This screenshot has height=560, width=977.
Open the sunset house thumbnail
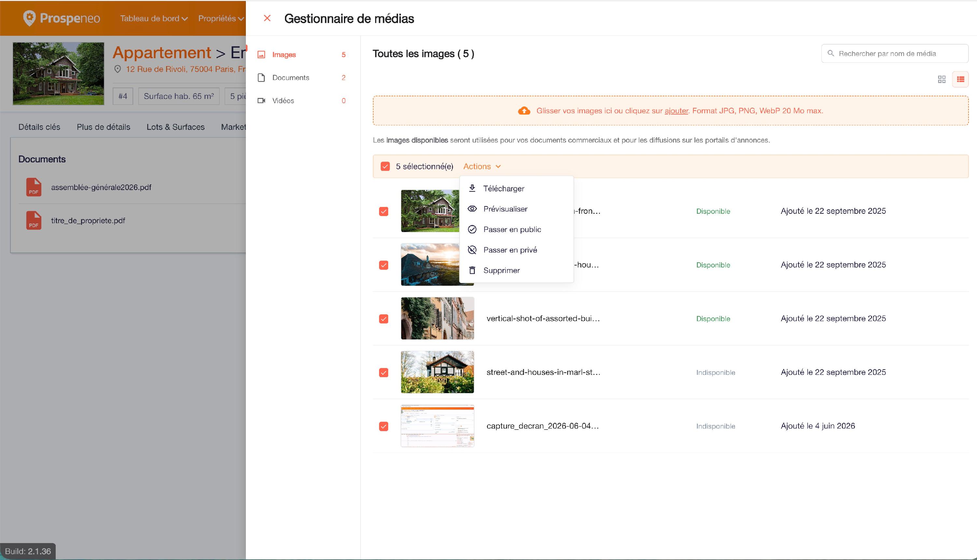430,265
